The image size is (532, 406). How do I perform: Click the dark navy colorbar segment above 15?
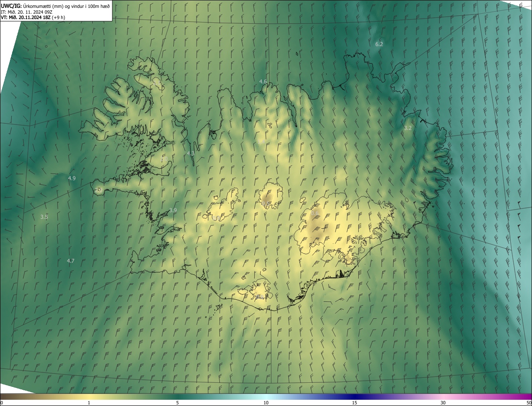click(x=355, y=396)
